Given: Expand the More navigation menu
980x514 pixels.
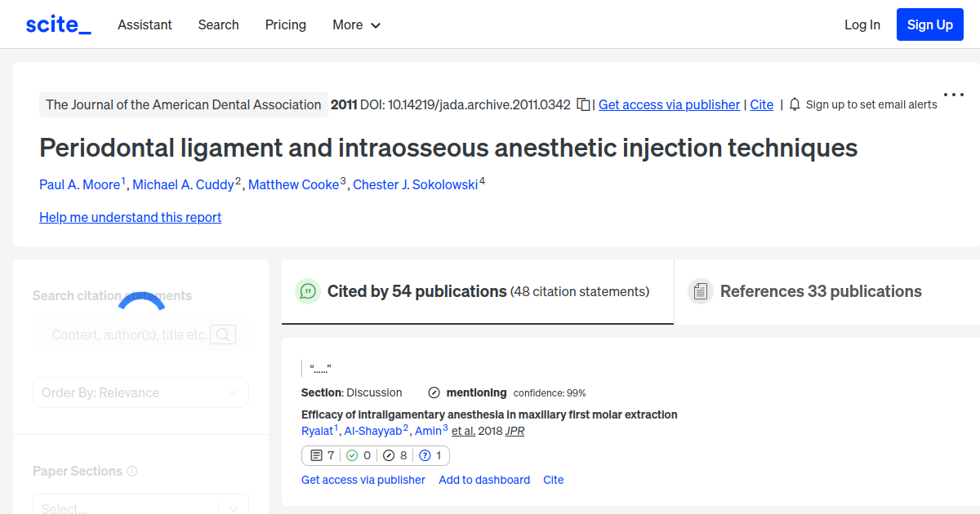Looking at the screenshot, I should point(356,24).
